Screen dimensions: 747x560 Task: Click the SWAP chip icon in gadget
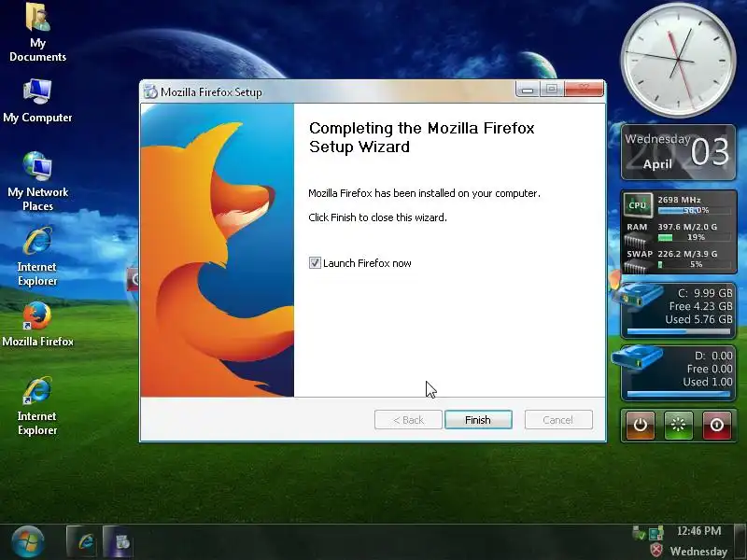(638, 267)
